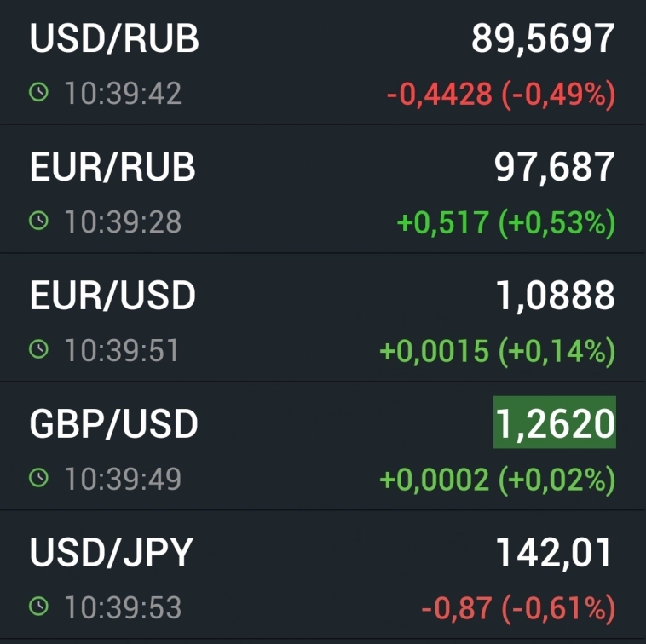Click the clock icon beside 10:39:51
Viewport: 646px width, 644px height.
(38, 350)
